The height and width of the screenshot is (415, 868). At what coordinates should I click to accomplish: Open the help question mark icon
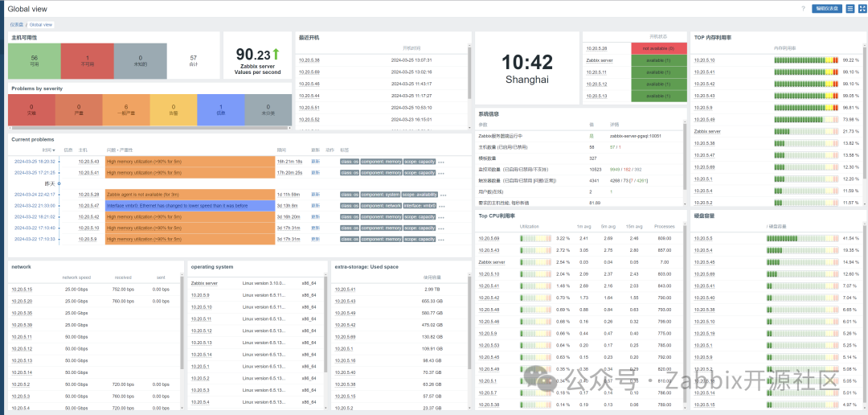click(x=803, y=9)
